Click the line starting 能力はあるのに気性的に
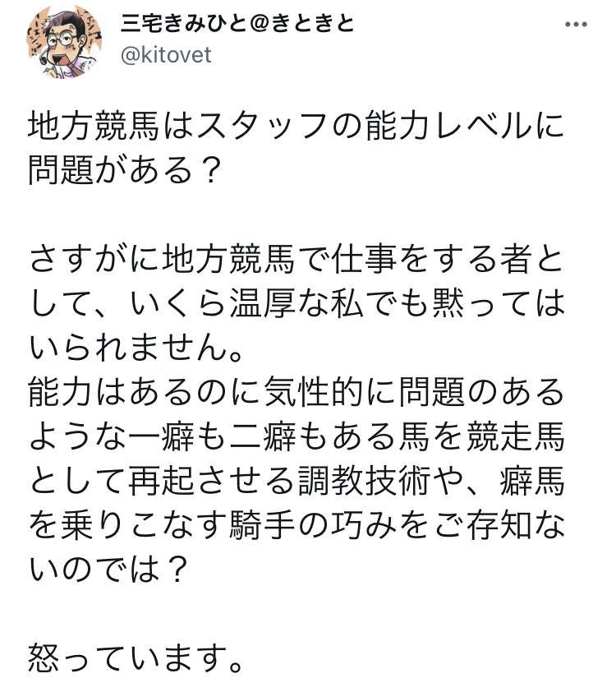This screenshot has width=616, height=692. 296,392
